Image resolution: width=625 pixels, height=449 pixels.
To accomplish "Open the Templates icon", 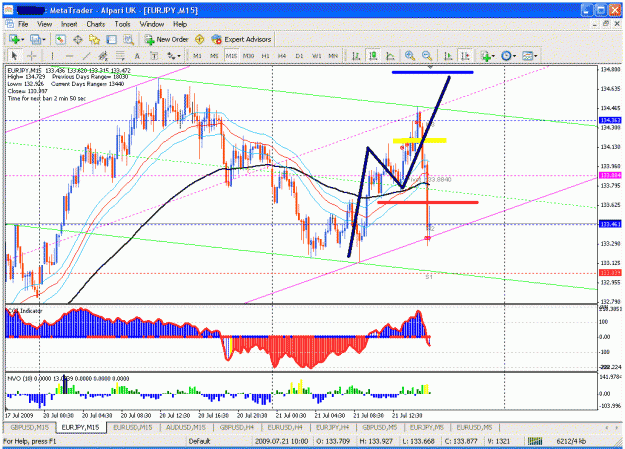I will [527, 56].
